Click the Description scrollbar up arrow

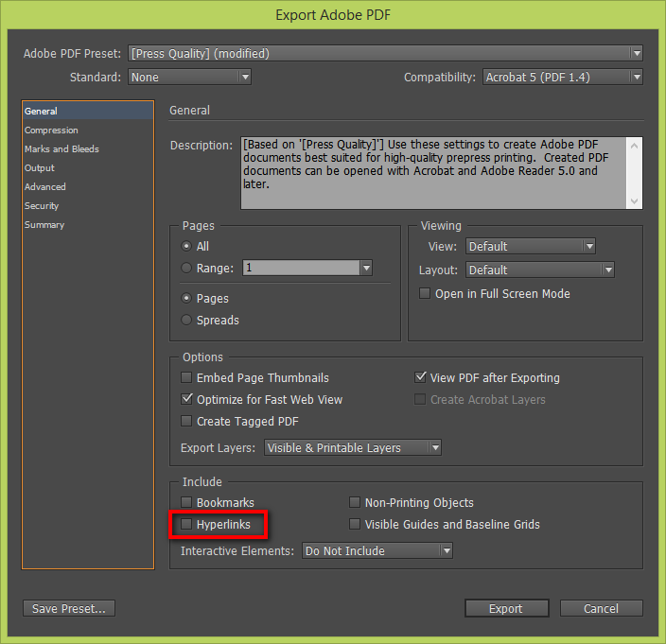point(634,146)
